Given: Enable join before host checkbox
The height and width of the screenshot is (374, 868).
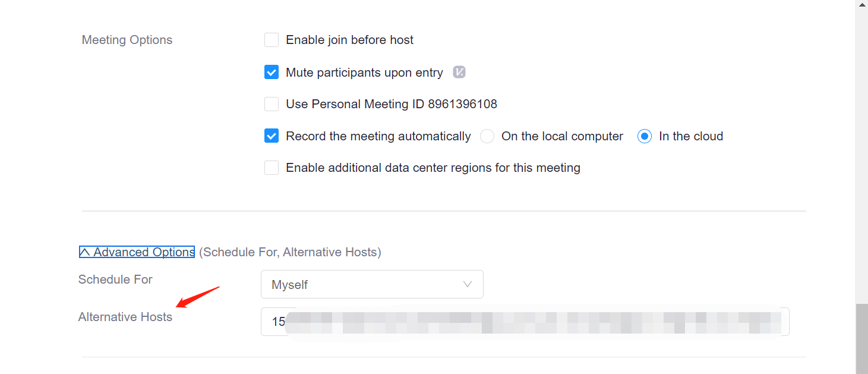Looking at the screenshot, I should (x=272, y=40).
